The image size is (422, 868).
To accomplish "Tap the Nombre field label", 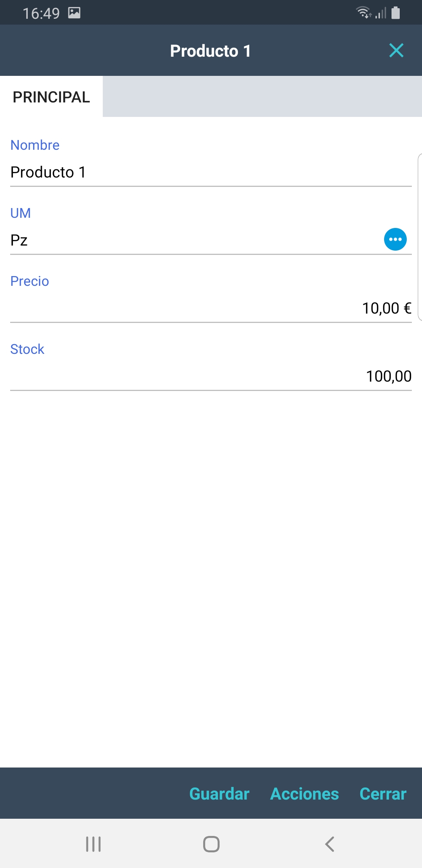I will [35, 145].
